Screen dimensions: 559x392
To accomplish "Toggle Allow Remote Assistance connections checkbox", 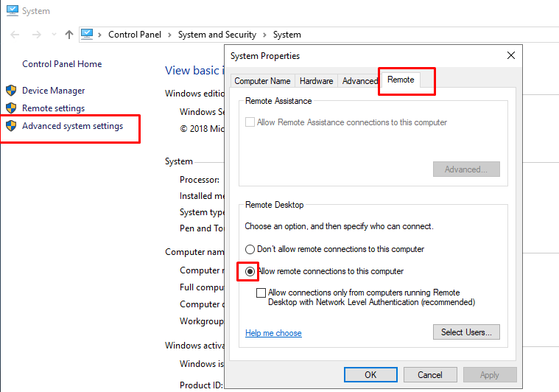I will point(250,122).
